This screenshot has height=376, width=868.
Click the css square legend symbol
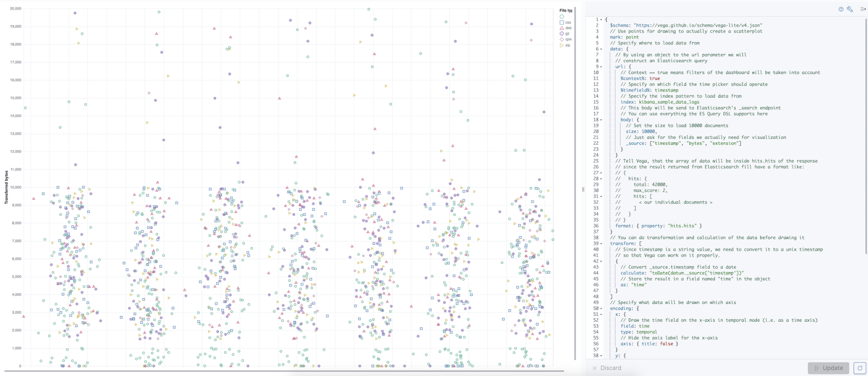pos(562,23)
